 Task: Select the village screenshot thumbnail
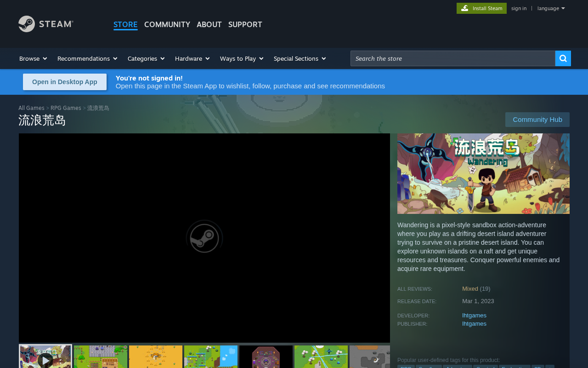coord(101,356)
